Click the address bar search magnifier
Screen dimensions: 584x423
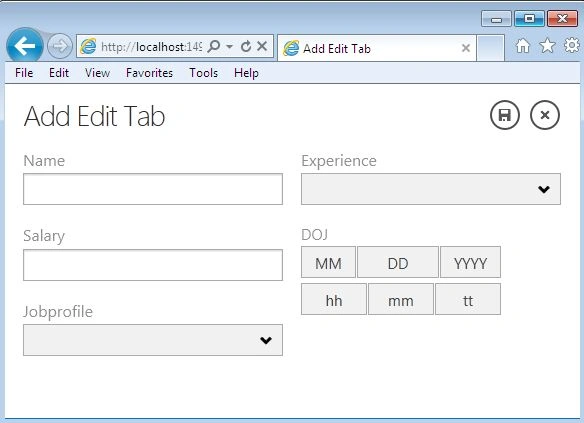pos(214,47)
